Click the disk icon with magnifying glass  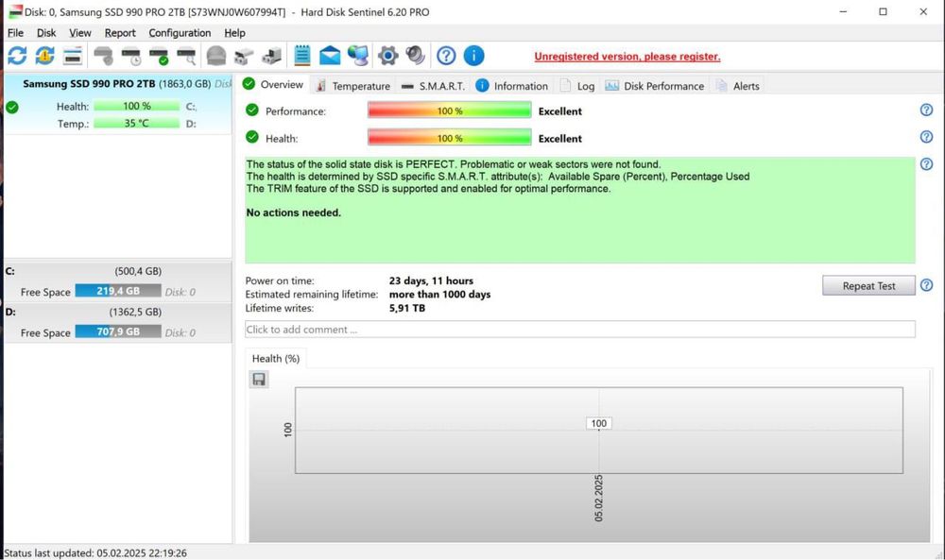[187, 56]
